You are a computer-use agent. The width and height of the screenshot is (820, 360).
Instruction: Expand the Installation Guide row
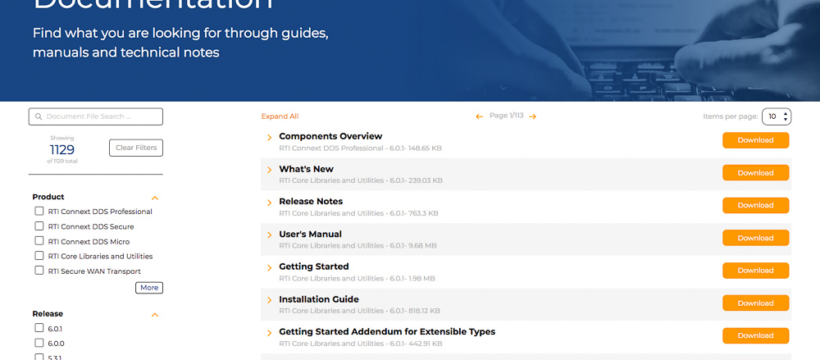[269, 300]
